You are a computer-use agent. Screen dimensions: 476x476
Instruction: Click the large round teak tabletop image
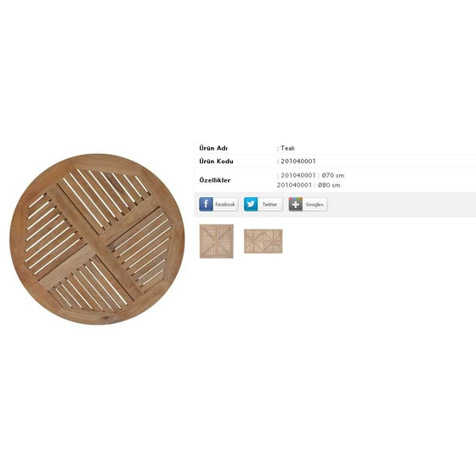point(97,239)
